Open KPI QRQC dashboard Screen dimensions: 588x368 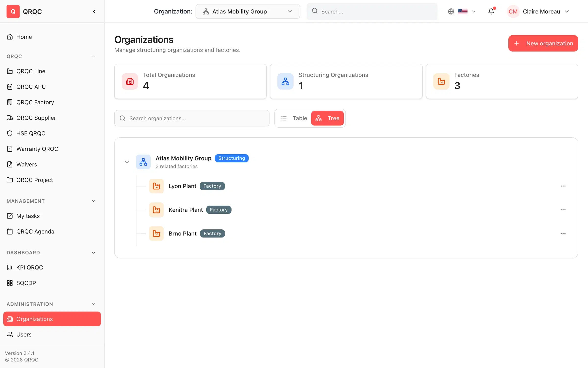(52, 267)
